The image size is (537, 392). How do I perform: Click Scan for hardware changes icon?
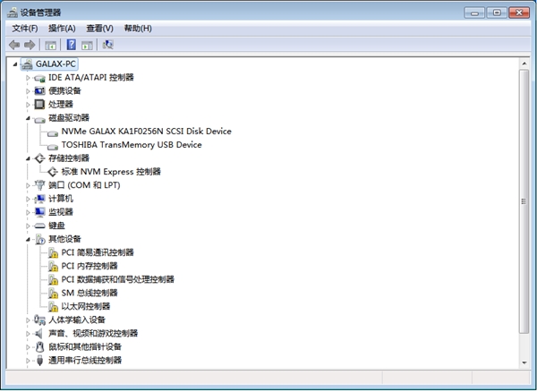(x=108, y=45)
